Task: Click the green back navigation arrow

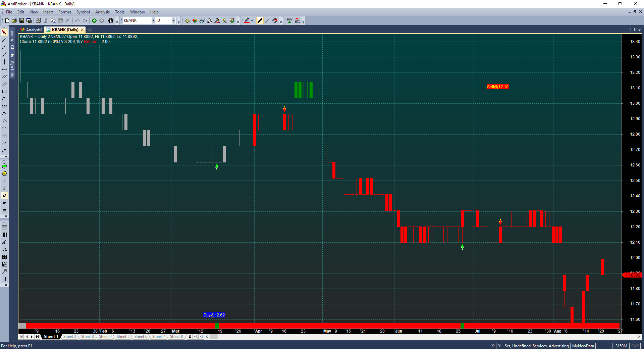Action: [x=94, y=21]
